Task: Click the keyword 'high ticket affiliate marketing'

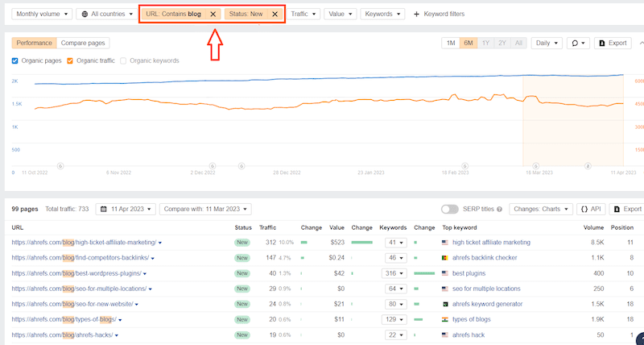Action: click(x=491, y=243)
